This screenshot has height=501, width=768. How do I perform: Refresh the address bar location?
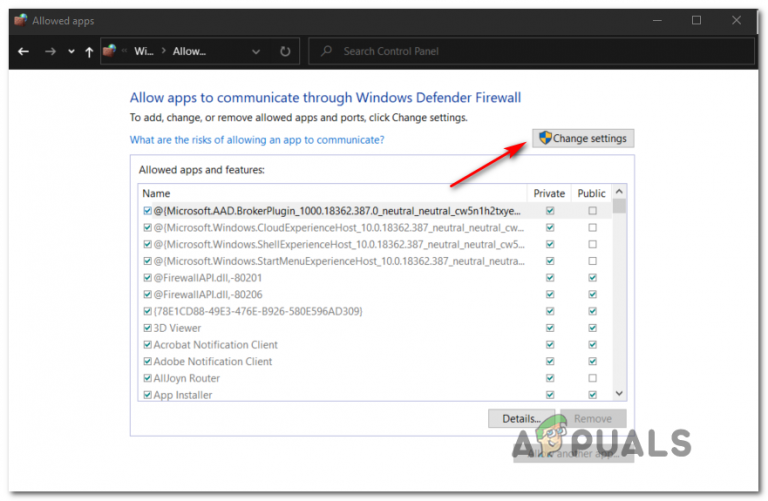click(x=285, y=51)
